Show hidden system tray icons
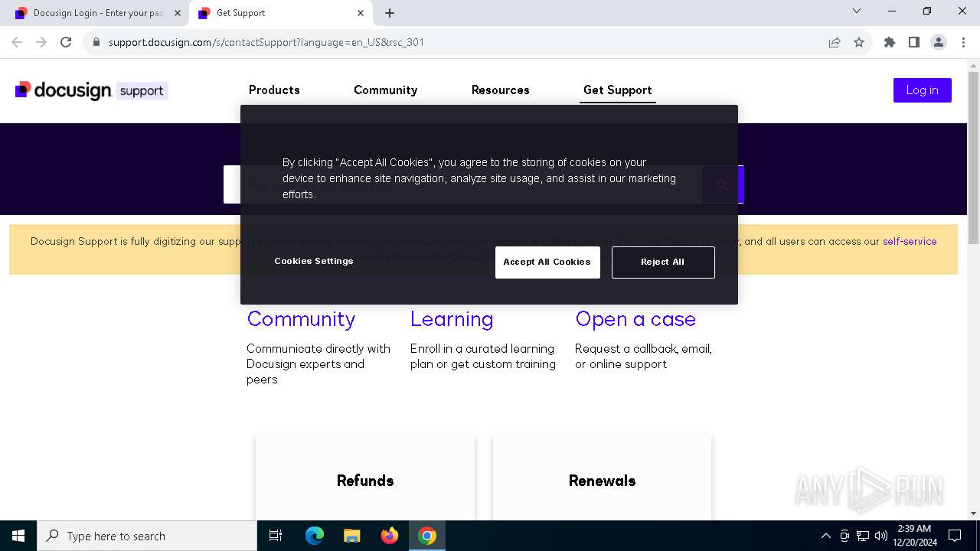 pyautogui.click(x=825, y=536)
